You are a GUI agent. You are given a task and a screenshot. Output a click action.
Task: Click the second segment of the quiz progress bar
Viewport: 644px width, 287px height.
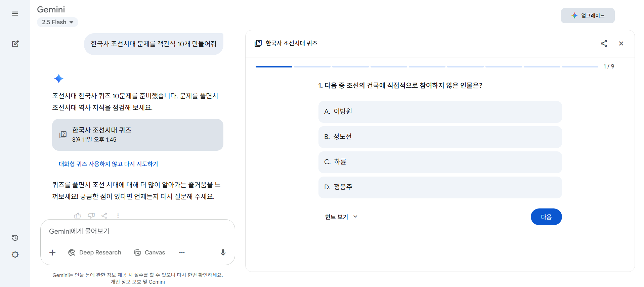tap(312, 66)
